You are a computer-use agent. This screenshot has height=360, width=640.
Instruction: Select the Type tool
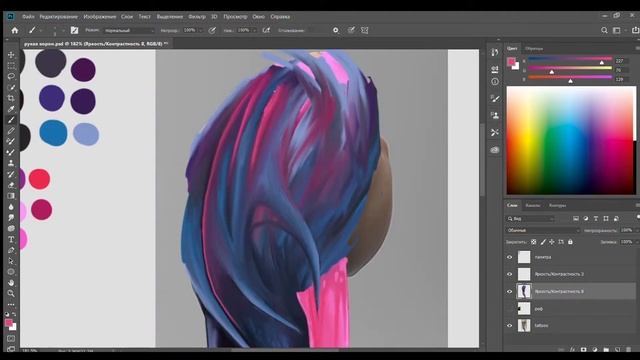coord(11,239)
